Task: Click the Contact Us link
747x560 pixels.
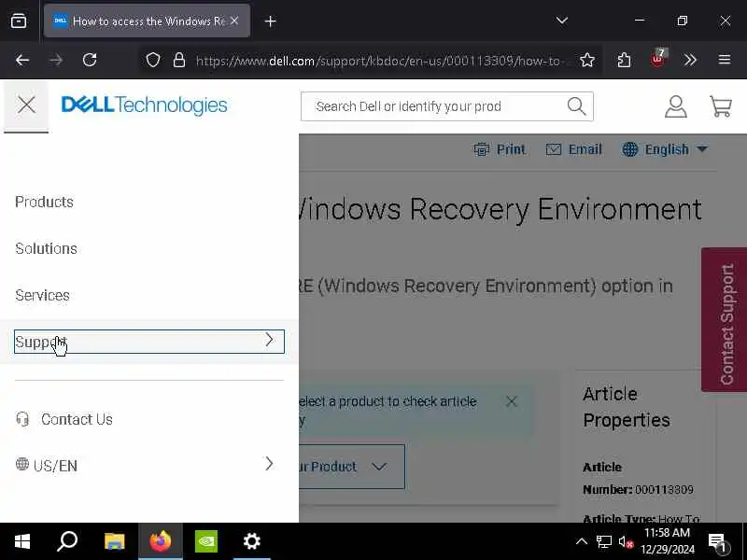Action: point(77,419)
